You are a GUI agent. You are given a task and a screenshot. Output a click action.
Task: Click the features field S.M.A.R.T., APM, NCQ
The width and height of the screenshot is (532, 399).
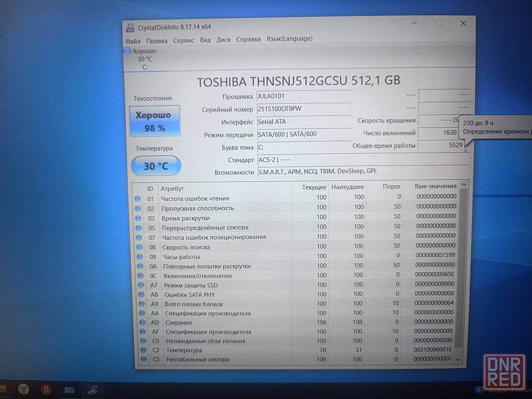[x=363, y=171]
